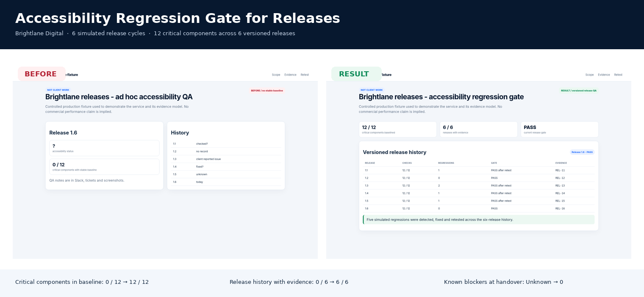Click Evidence in the RESULT panel navigation
Screen dimensions: 644x297
pos(604,75)
